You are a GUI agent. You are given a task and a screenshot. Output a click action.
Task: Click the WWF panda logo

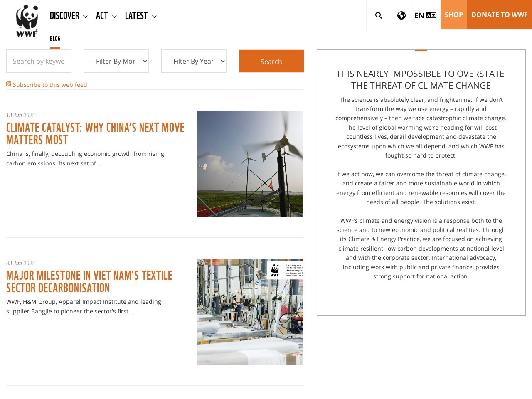(x=27, y=21)
